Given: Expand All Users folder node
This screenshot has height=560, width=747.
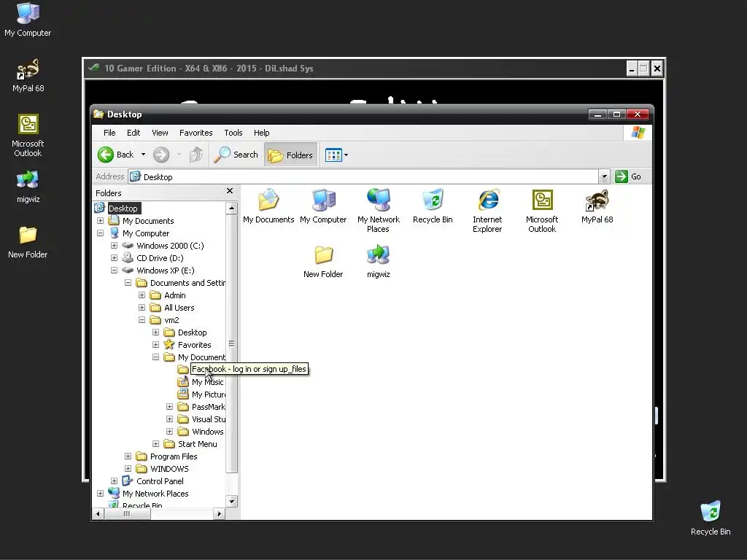Looking at the screenshot, I should (x=142, y=307).
